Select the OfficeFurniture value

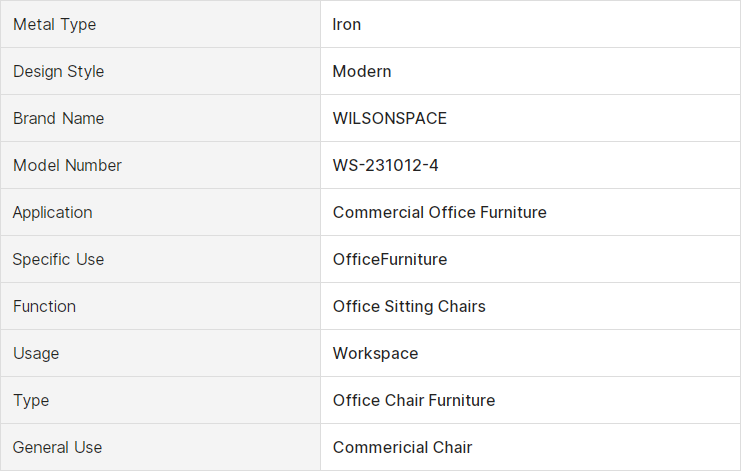coord(390,259)
